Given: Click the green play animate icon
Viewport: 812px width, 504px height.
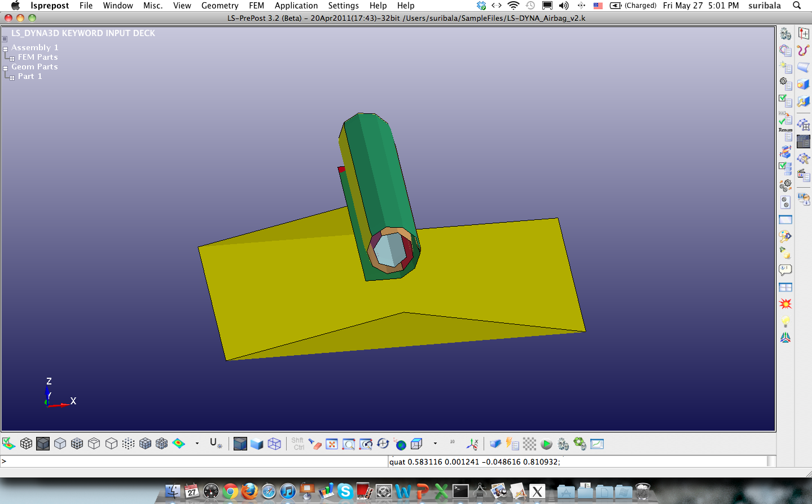Looking at the screenshot, I should pyautogui.click(x=546, y=444).
